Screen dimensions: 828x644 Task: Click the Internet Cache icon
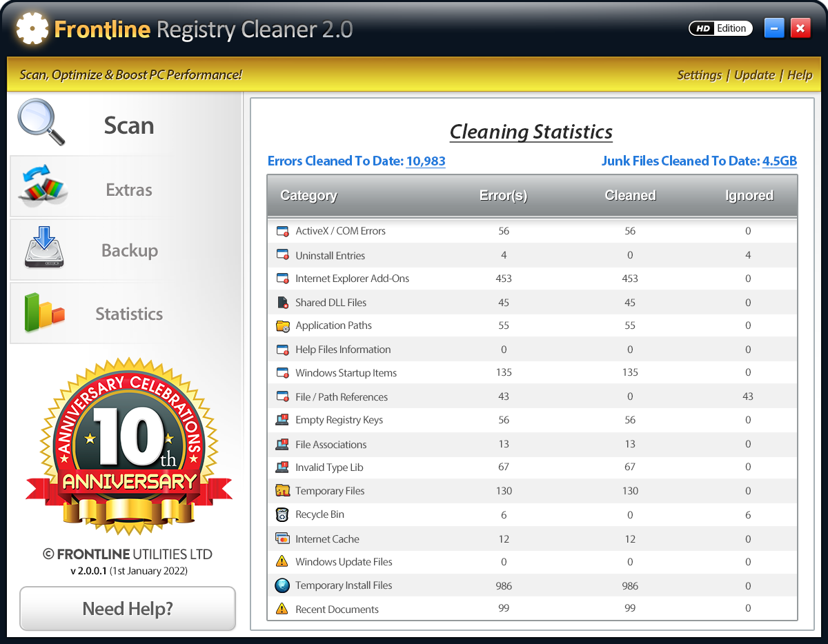click(282, 539)
